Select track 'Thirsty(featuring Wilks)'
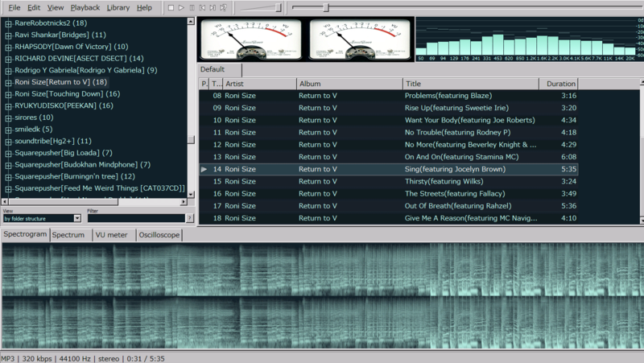Screen dimensions: 644x363 tap(389, 182)
